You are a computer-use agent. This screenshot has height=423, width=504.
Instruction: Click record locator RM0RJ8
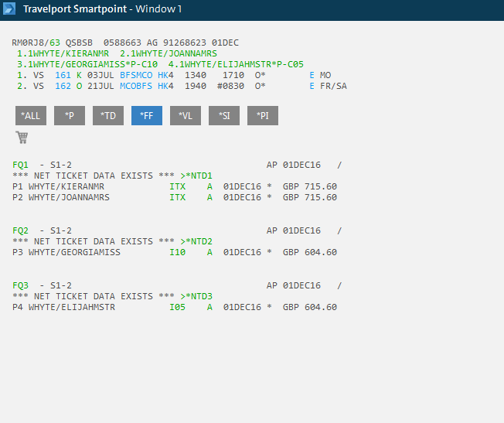pyautogui.click(x=28, y=43)
